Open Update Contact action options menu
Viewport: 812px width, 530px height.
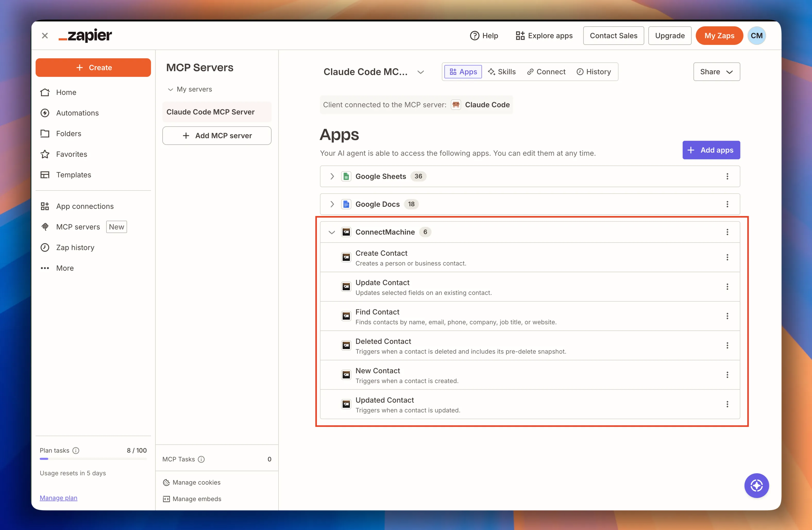coord(727,286)
